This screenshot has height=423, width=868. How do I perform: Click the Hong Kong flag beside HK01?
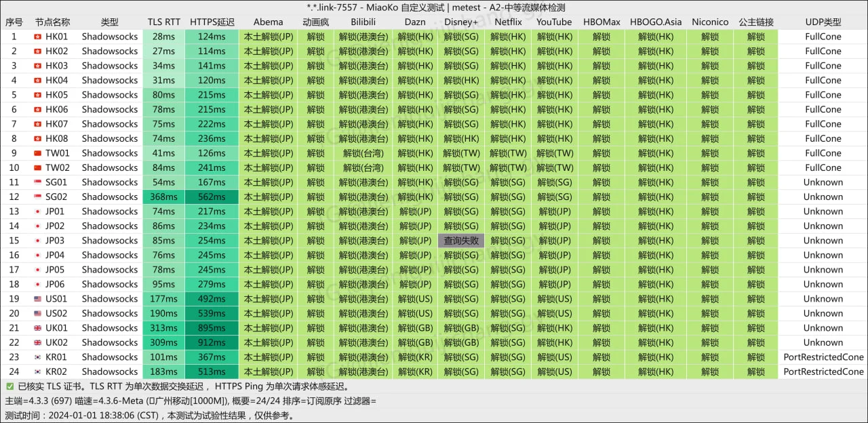tap(37, 37)
